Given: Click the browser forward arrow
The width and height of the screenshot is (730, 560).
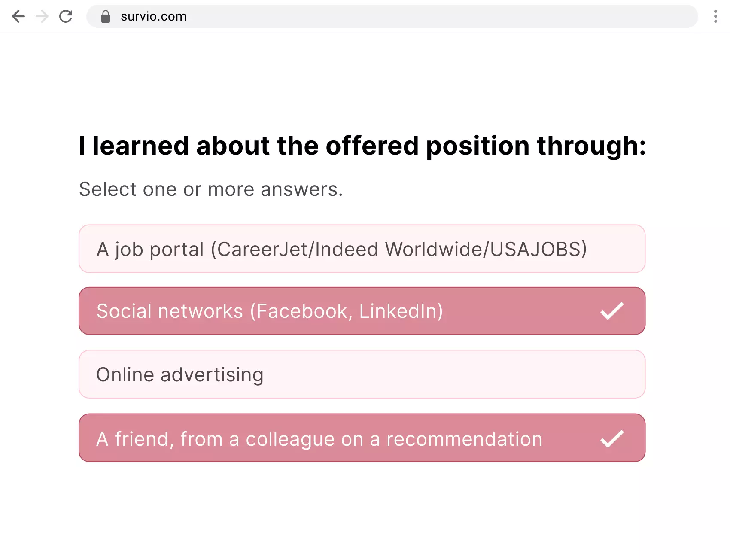Looking at the screenshot, I should [x=42, y=16].
